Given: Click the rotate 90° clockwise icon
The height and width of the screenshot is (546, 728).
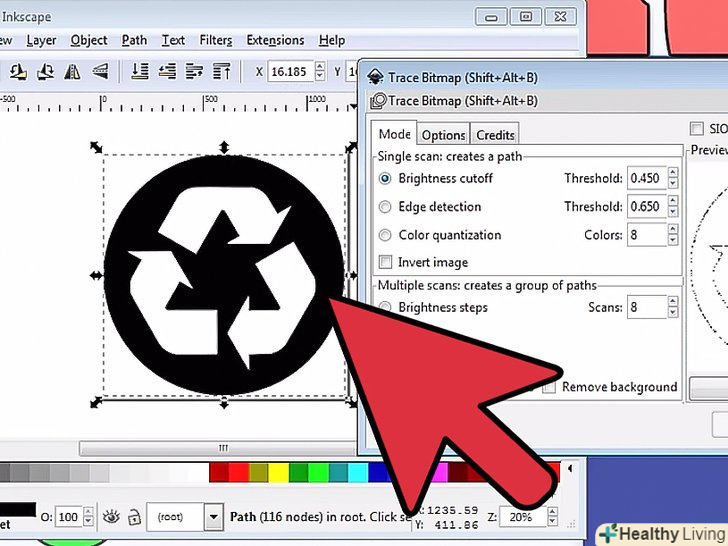Looking at the screenshot, I should pos(46,71).
